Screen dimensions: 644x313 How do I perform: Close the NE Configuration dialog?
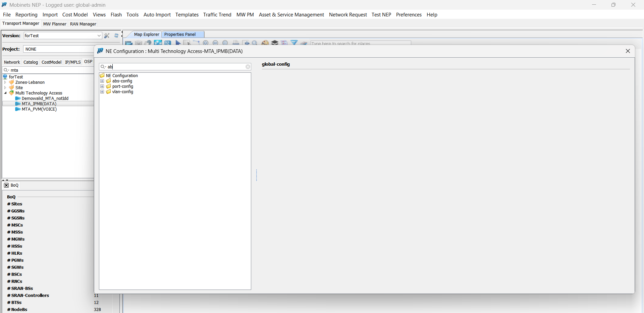[x=628, y=51]
